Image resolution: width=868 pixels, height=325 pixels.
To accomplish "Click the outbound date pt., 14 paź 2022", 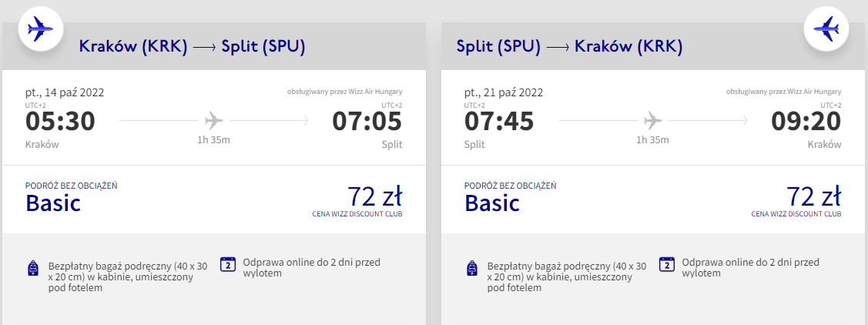I will 65,92.
